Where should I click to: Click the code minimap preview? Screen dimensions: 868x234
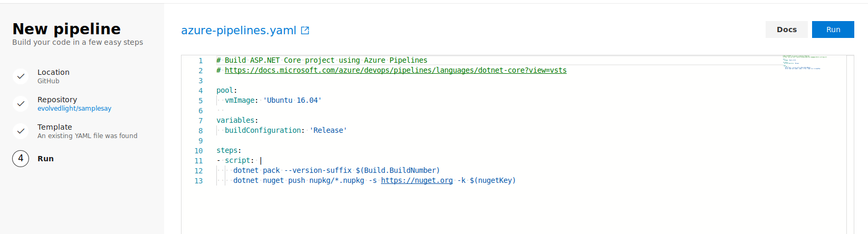804,63
